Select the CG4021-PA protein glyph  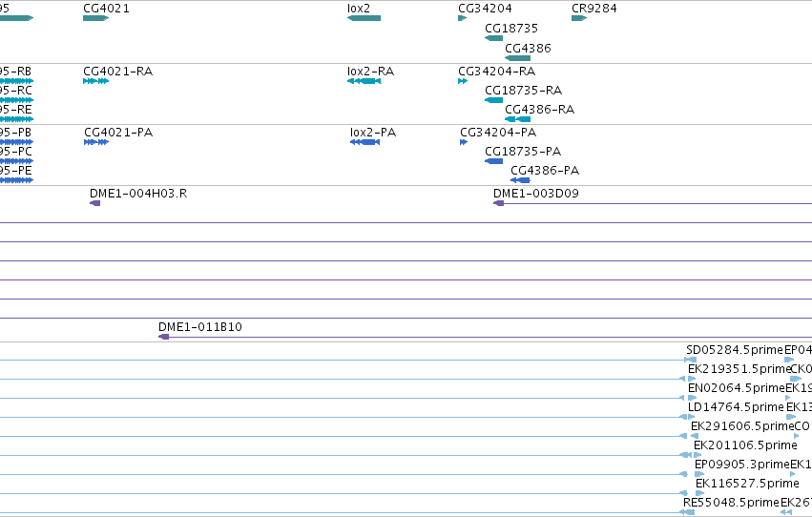(x=96, y=142)
